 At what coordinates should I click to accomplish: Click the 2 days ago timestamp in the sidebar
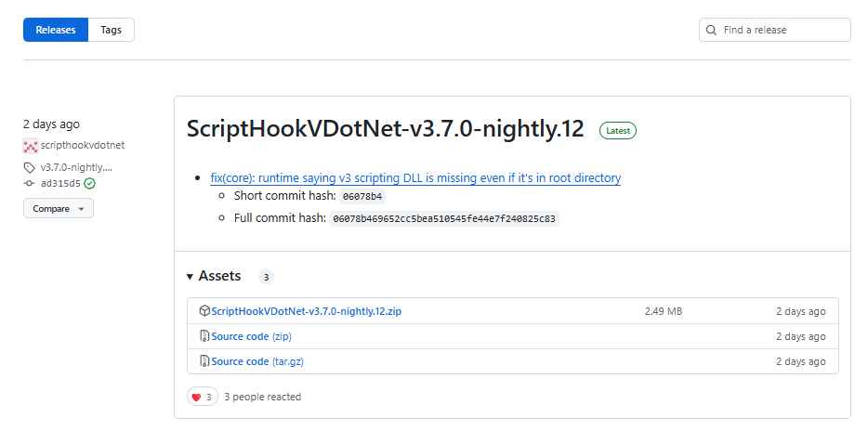pos(51,124)
